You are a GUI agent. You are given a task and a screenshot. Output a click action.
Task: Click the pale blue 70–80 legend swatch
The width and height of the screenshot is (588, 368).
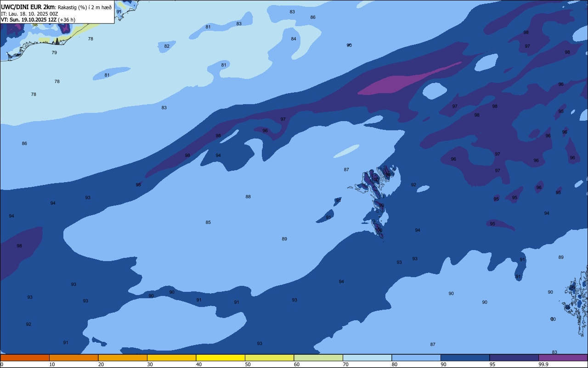click(367, 357)
